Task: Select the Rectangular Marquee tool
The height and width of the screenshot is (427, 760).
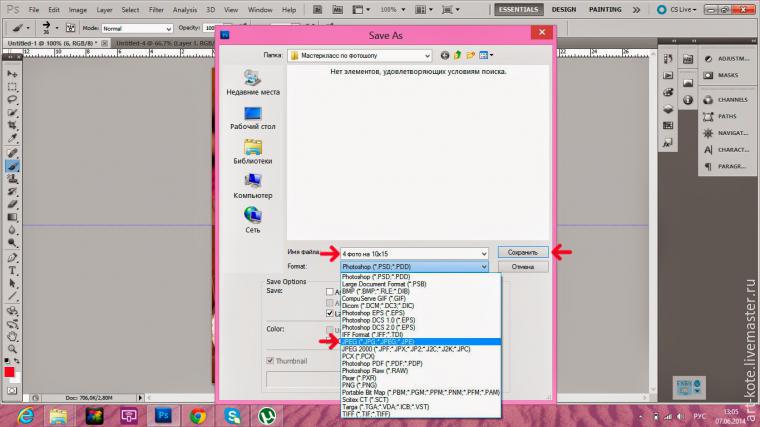Action: [12, 87]
